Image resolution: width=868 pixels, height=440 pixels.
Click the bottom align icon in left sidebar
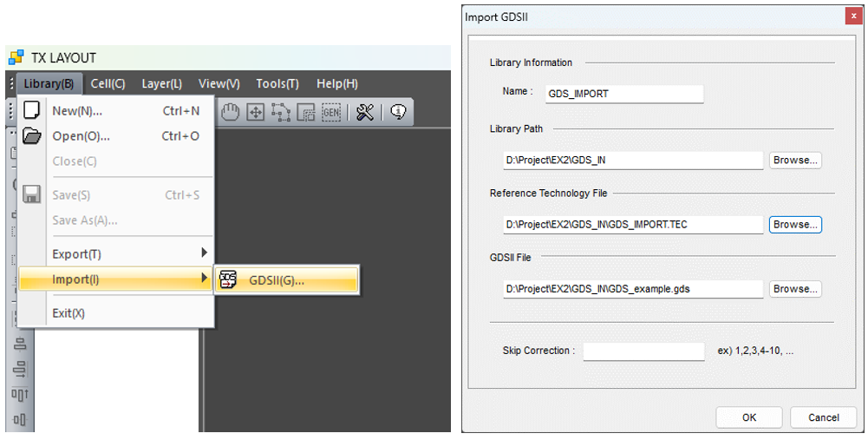tap(18, 421)
